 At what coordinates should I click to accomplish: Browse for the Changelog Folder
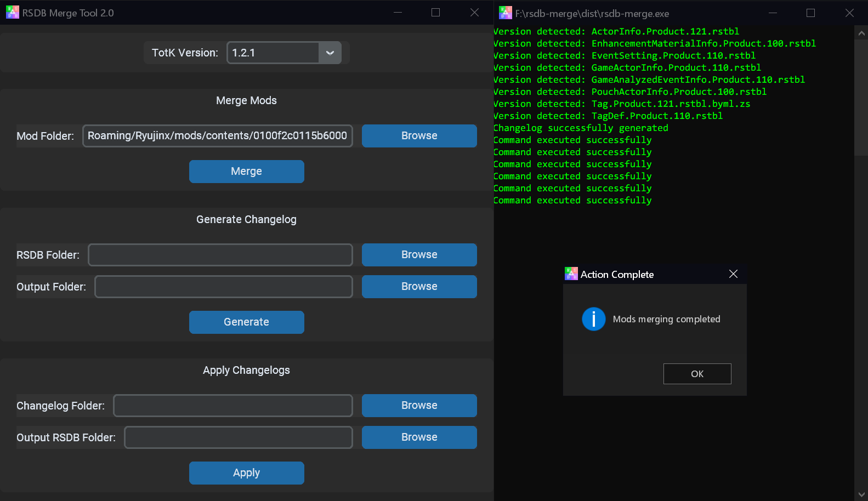419,406
